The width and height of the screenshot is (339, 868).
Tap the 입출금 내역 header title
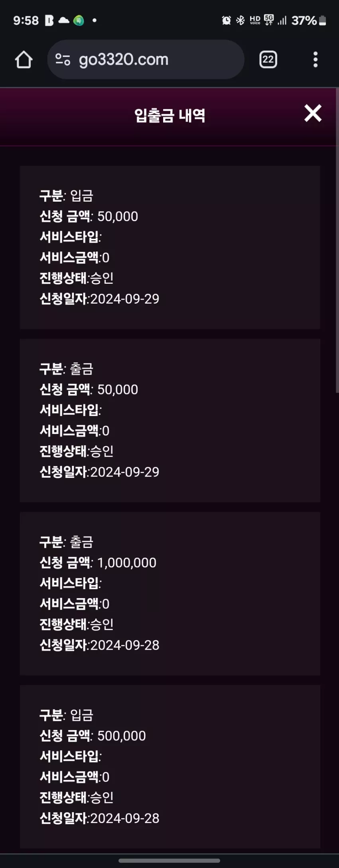point(170,116)
